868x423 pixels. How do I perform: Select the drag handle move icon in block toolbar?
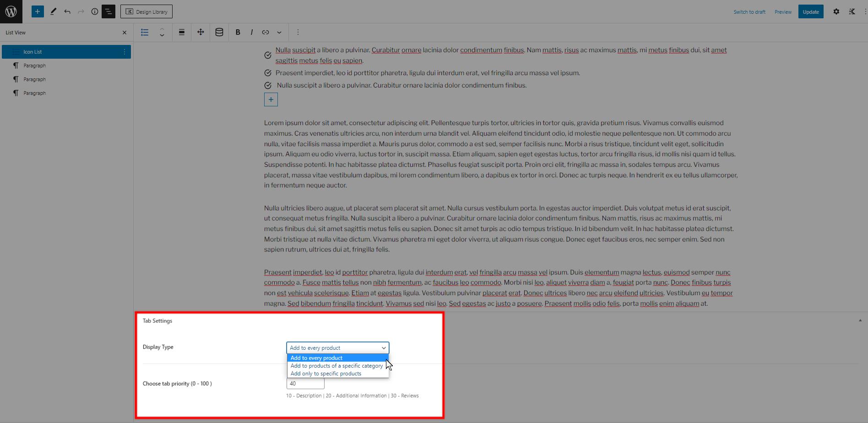200,32
